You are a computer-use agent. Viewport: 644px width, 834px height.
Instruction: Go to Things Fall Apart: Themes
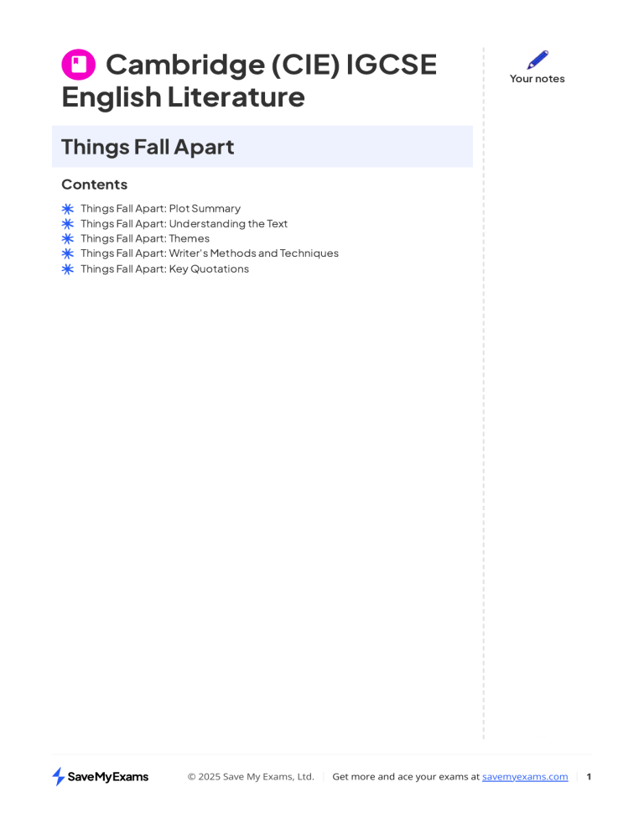pyautogui.click(x=145, y=238)
